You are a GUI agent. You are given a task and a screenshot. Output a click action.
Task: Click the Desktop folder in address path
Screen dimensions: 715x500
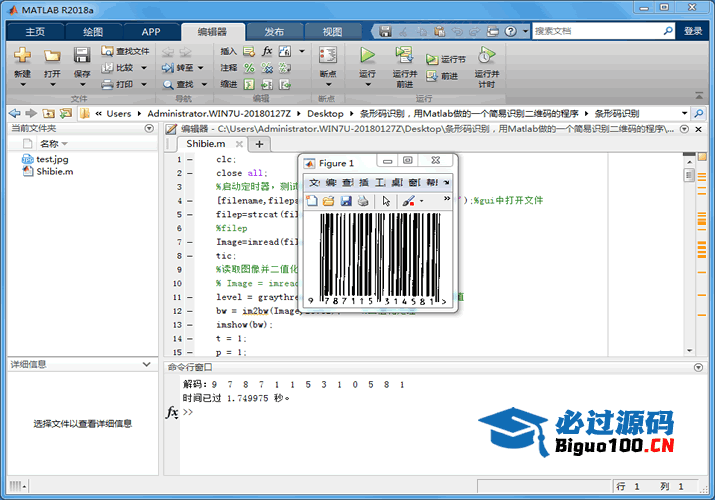click(x=325, y=113)
